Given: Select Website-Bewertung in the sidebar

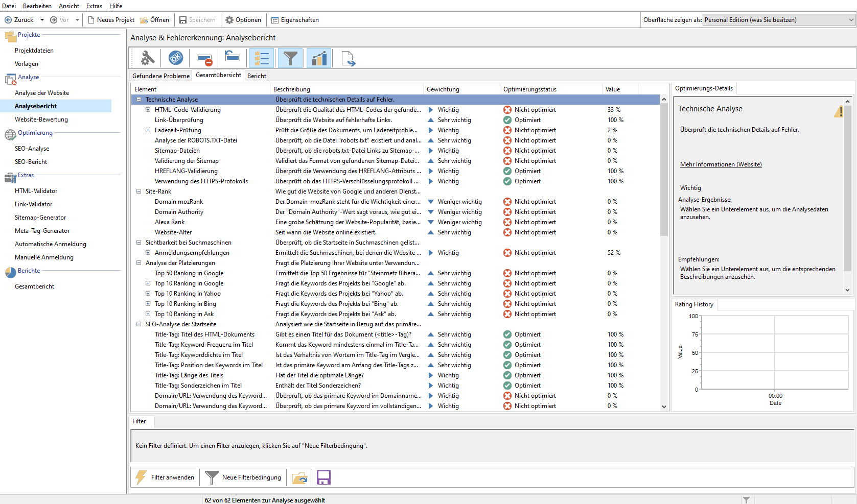Looking at the screenshot, I should pyautogui.click(x=41, y=119).
